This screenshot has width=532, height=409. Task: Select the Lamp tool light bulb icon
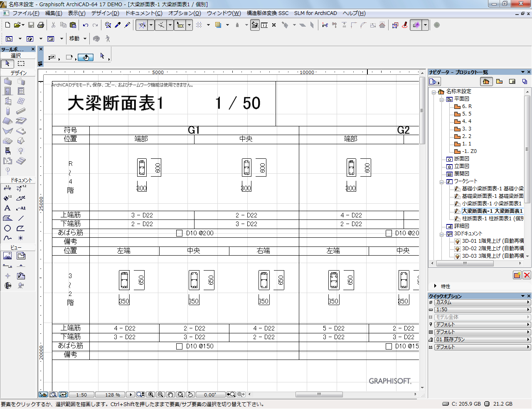[x=21, y=151]
